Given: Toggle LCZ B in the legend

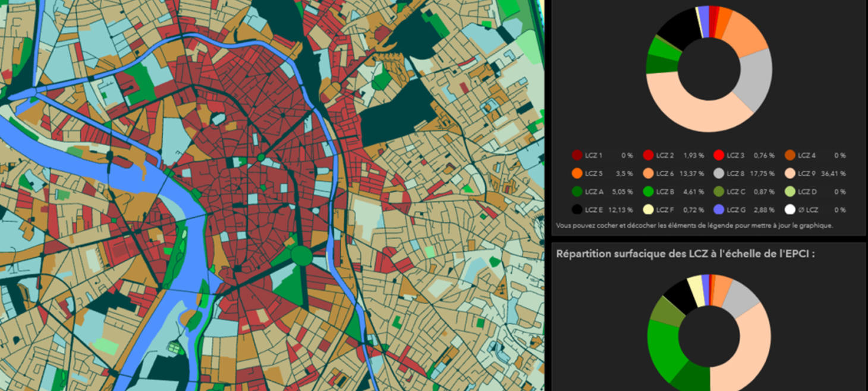Looking at the screenshot, I should pyautogui.click(x=648, y=192).
